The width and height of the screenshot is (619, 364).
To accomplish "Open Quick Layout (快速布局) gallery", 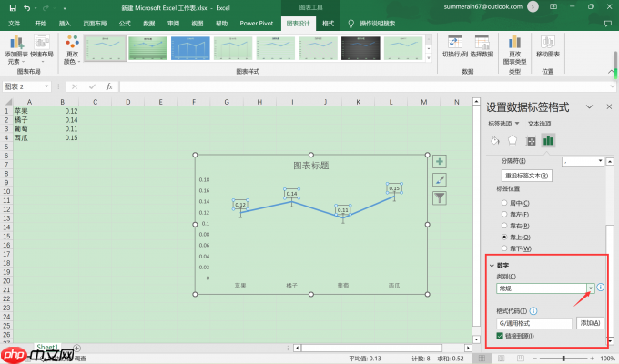I will click(x=42, y=50).
